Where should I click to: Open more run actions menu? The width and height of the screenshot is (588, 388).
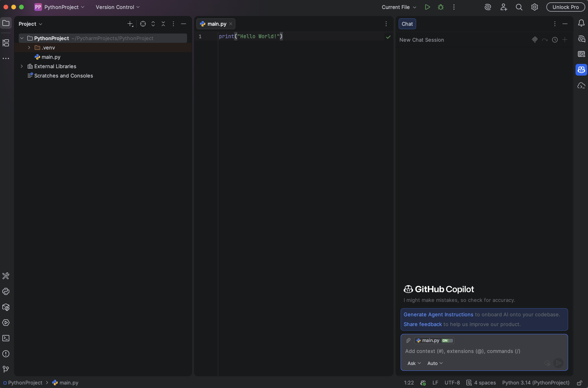pyautogui.click(x=454, y=7)
